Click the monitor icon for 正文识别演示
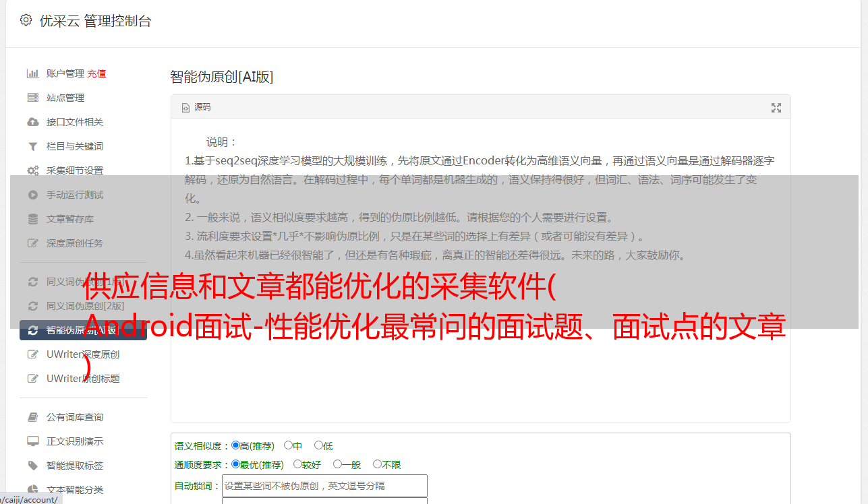Screen dimensions: 868x504 click(32, 441)
